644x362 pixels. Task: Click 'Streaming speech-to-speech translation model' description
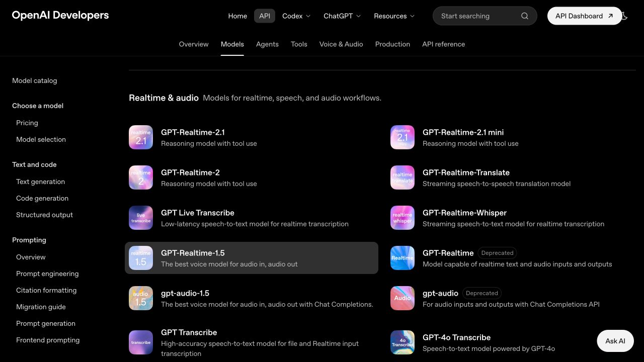(x=497, y=184)
